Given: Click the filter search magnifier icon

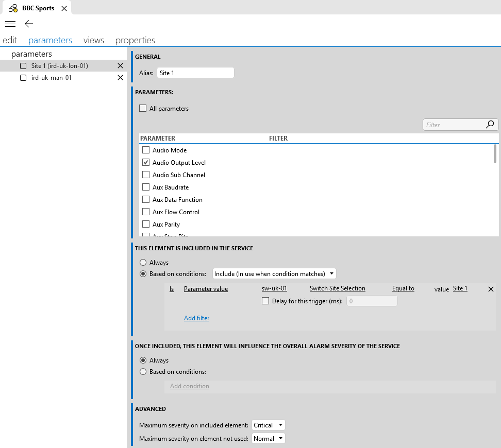Looking at the screenshot, I should coord(490,125).
